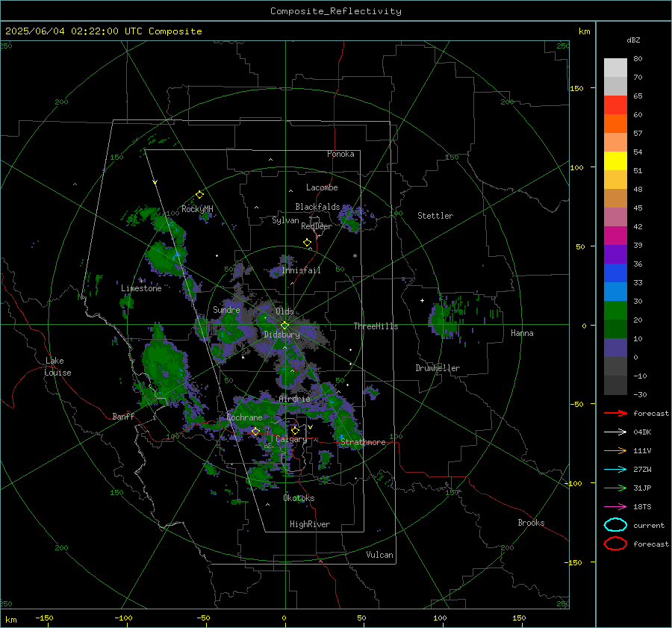Viewport: 672px width, 628px height.
Task: Click the Didsbury city label
Action: 281,335
